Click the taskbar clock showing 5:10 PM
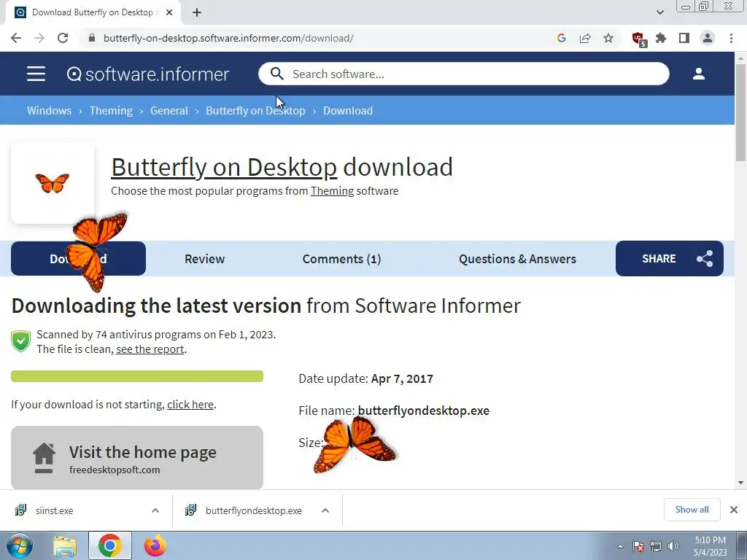 (x=710, y=546)
